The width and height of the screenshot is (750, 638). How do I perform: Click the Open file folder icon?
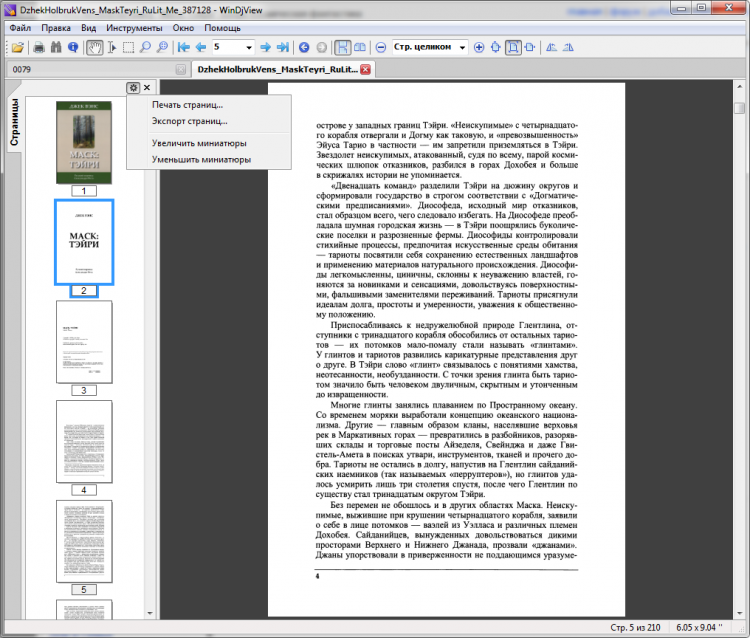[16, 47]
